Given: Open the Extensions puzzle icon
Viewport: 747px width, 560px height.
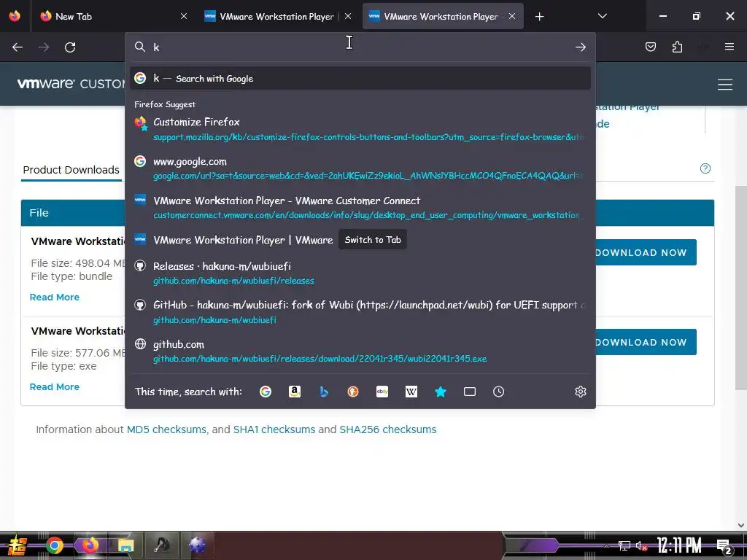Looking at the screenshot, I should (x=677, y=47).
